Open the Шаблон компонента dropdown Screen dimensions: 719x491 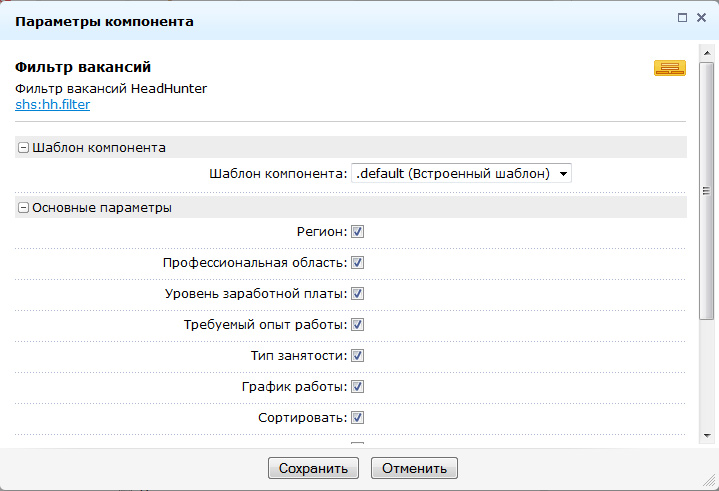pyautogui.click(x=461, y=173)
